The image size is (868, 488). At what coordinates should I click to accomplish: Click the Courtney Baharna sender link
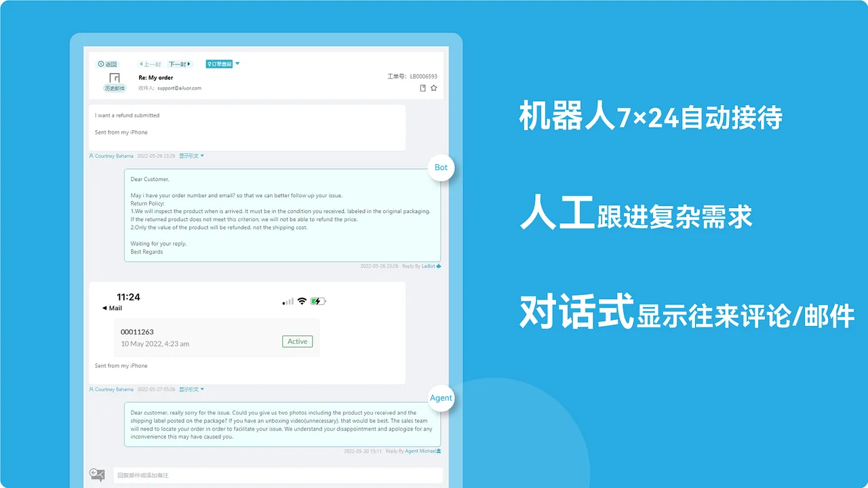pyautogui.click(x=113, y=156)
